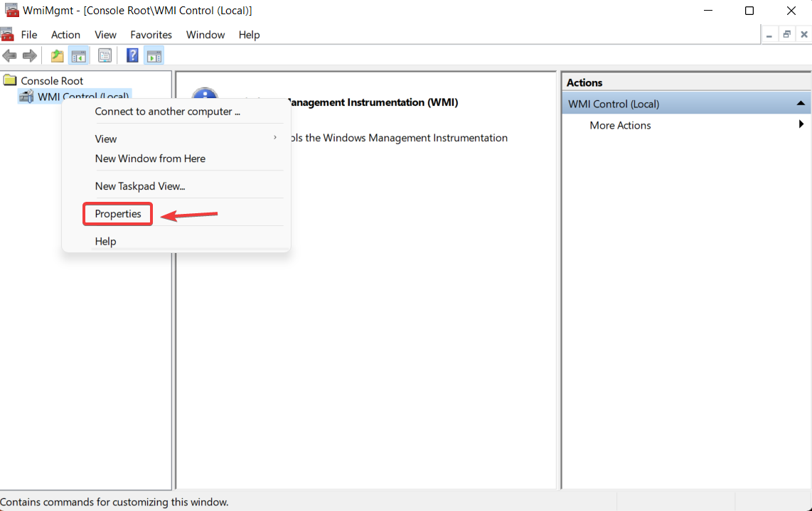
Task: Expand the View submenu arrow
Action: 275,139
